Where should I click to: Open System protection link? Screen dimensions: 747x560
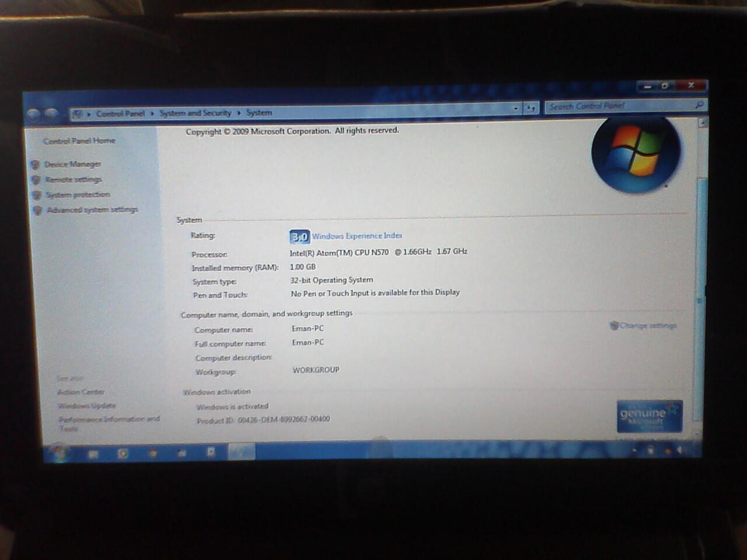coord(78,194)
